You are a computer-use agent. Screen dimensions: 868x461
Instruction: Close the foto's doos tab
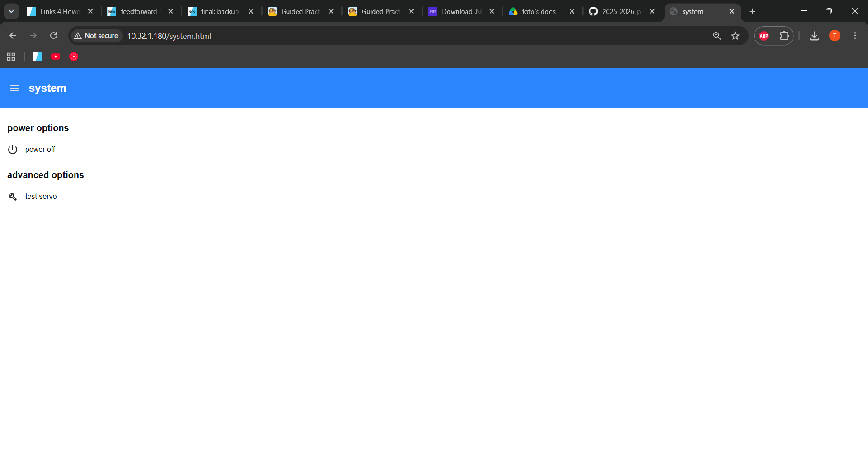pos(572,12)
